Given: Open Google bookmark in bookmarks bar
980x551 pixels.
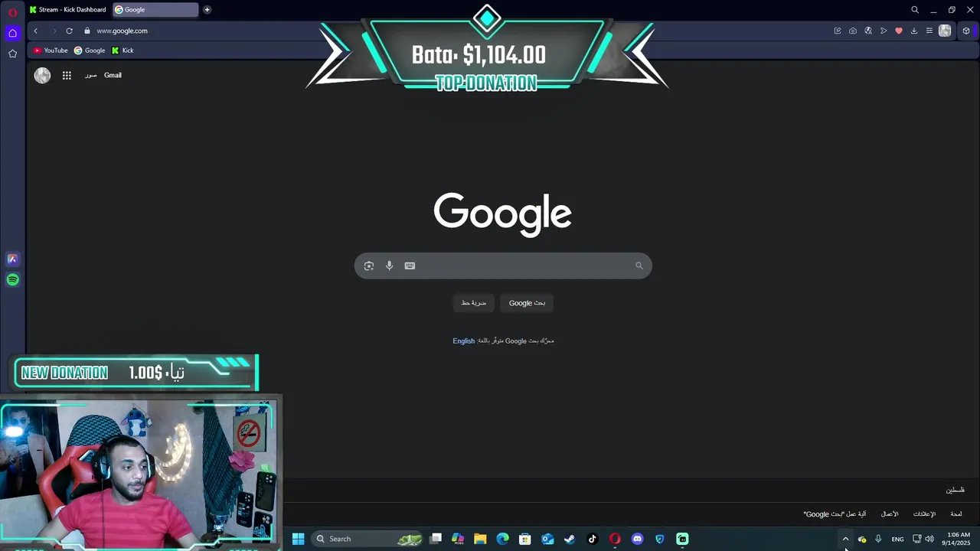Looking at the screenshot, I should click(x=90, y=51).
